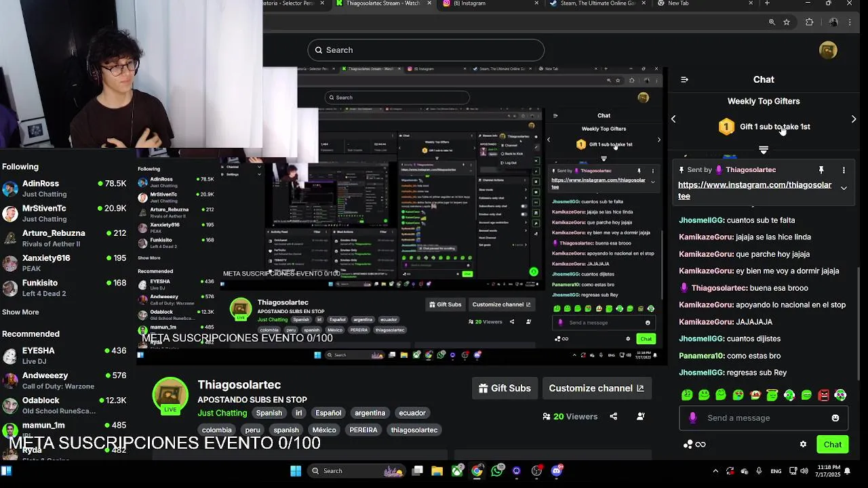Image resolution: width=868 pixels, height=488 pixels.
Task: Open MrStivenTc channel in Following list
Action: point(64,213)
